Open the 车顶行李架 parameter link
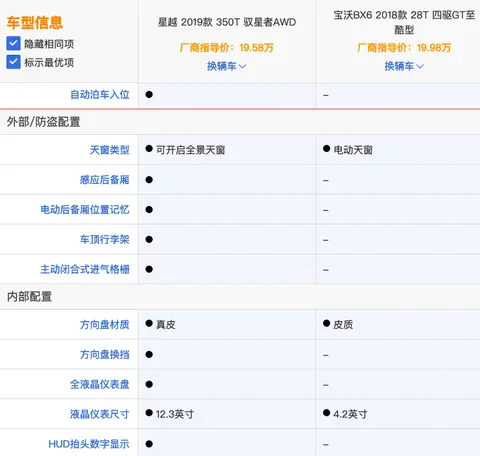The height and width of the screenshot is (456, 480). [x=104, y=239]
